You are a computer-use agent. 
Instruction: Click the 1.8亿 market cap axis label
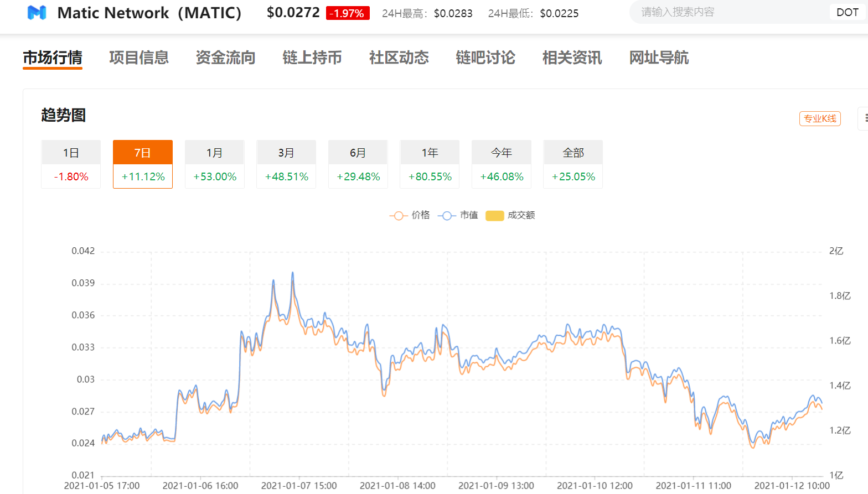point(840,296)
